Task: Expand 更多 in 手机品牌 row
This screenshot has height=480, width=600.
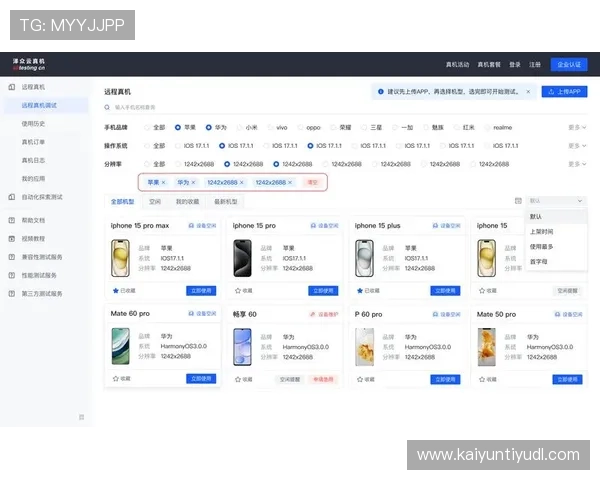Action: coord(577,127)
